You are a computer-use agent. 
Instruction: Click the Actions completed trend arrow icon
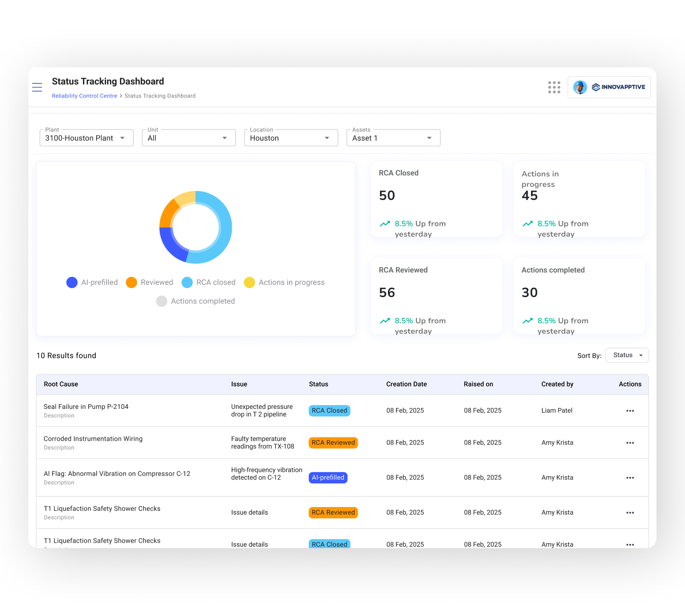[x=527, y=321]
